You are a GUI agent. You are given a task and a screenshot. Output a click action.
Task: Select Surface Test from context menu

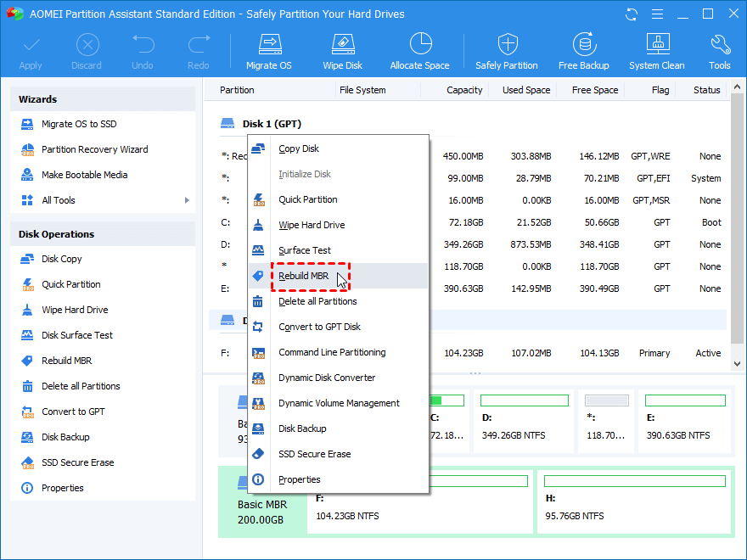coord(305,250)
